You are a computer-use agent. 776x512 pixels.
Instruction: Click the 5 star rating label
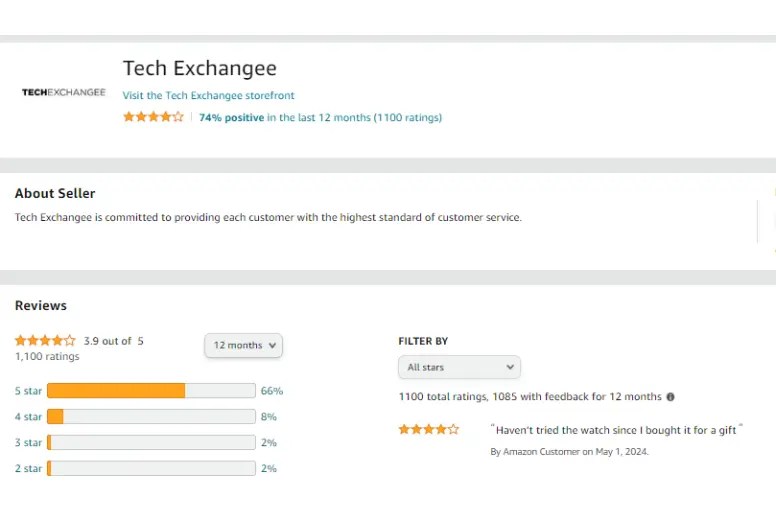pyautogui.click(x=28, y=391)
